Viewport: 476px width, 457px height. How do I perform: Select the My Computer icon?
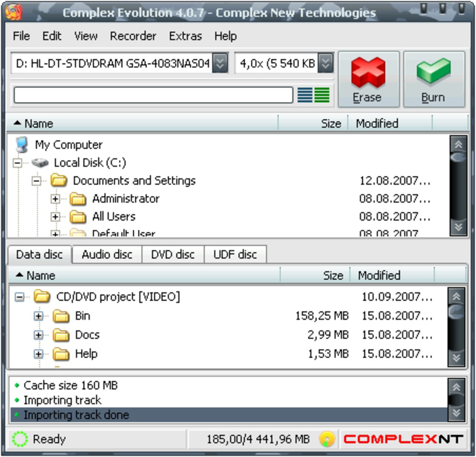click(x=22, y=145)
